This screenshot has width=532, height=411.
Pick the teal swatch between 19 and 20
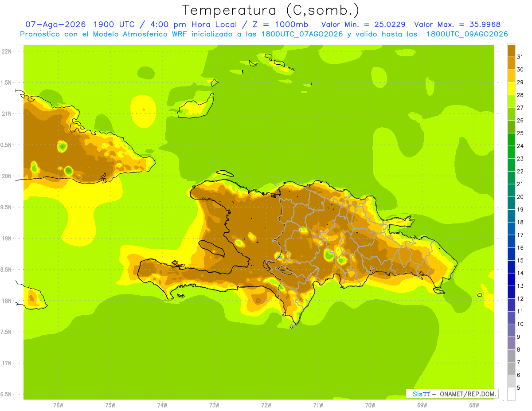(x=511, y=203)
